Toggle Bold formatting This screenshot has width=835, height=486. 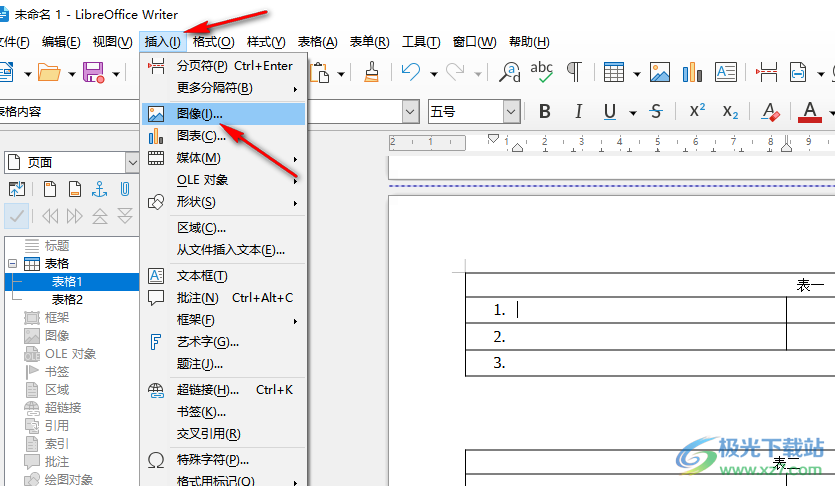(544, 111)
